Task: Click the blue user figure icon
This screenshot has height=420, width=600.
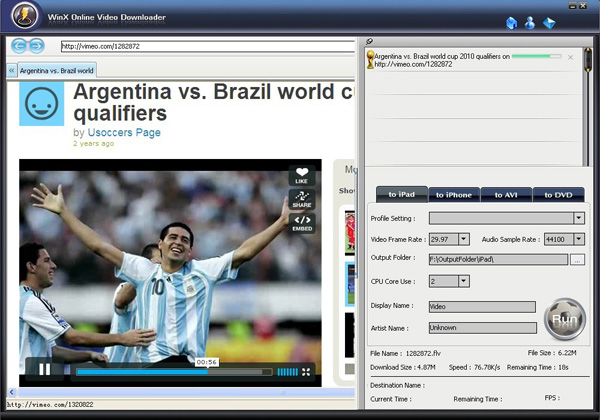Action: tap(530, 23)
